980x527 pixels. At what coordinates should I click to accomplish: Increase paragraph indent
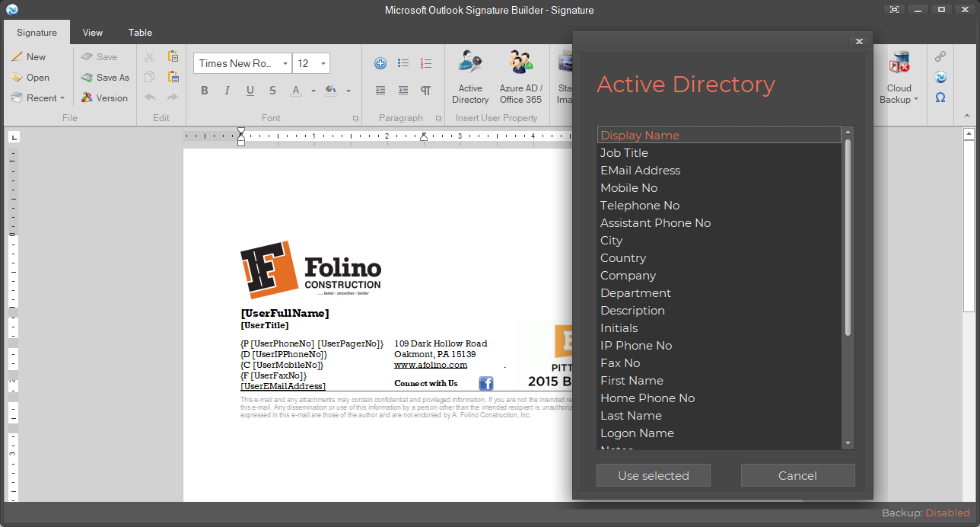pos(403,91)
